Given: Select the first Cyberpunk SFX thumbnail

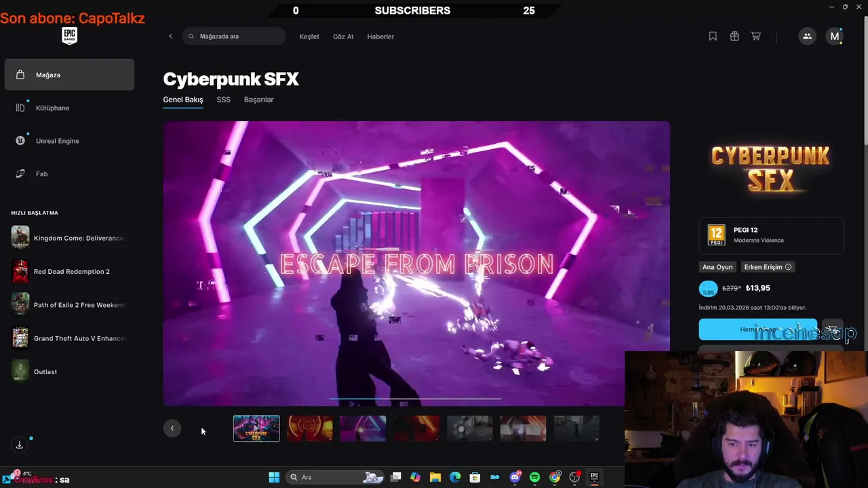Looking at the screenshot, I should [x=256, y=428].
